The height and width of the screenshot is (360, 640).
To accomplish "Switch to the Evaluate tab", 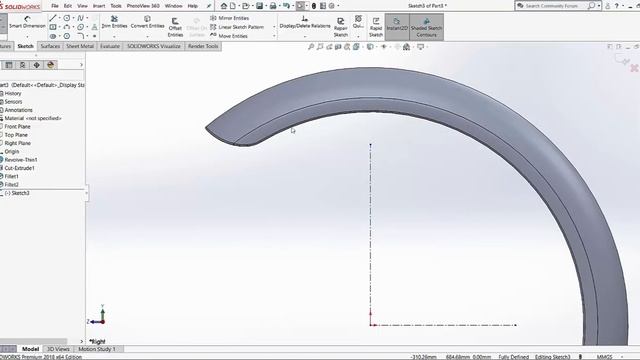I will 110,46.
